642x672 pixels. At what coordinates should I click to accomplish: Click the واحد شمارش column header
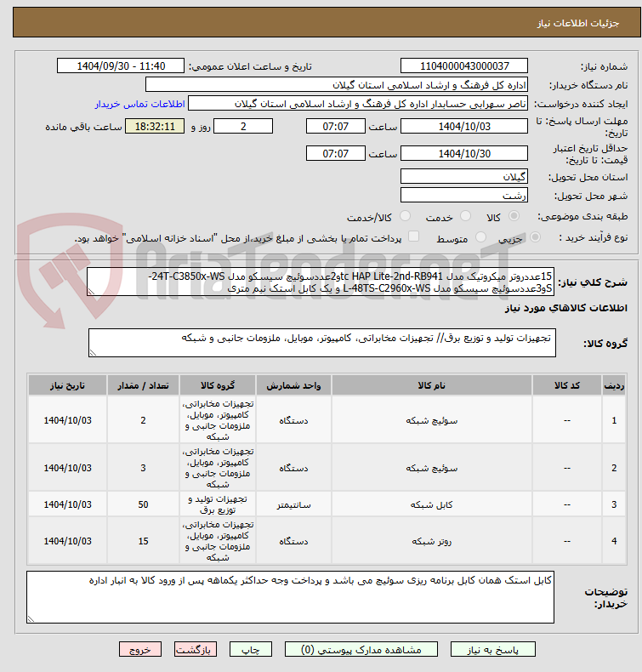point(293,385)
